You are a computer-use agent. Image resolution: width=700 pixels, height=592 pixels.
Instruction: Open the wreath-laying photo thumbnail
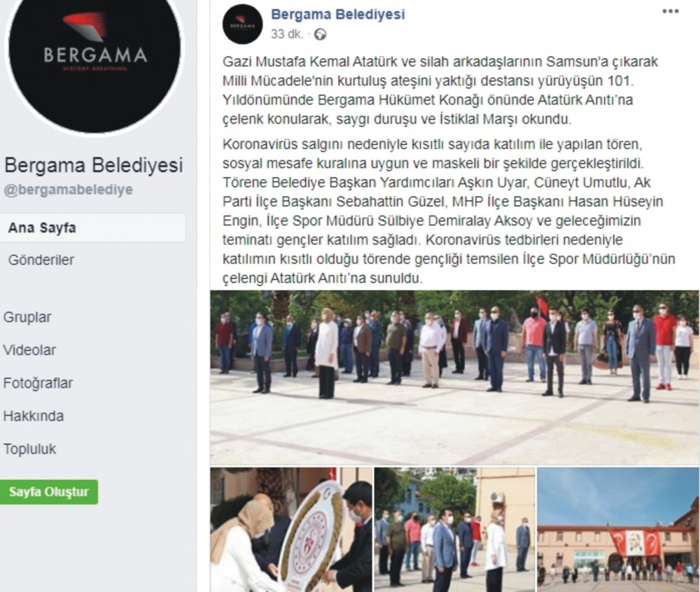pyautogui.click(x=291, y=530)
